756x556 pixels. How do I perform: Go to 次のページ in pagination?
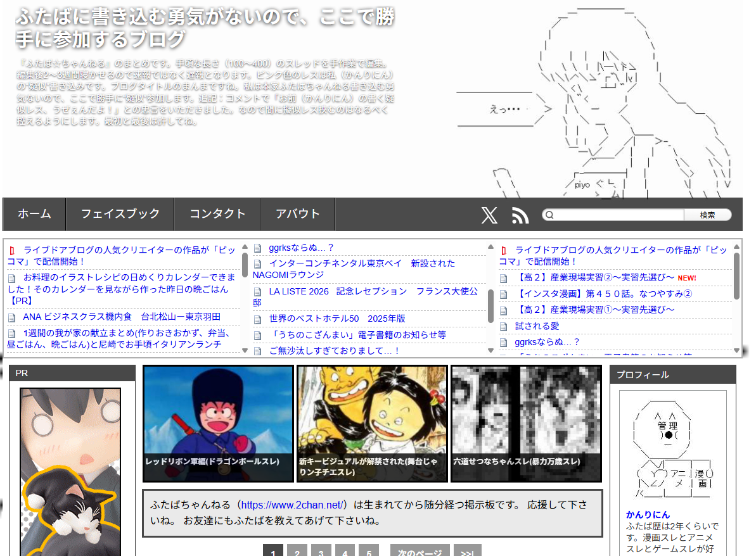click(x=420, y=552)
